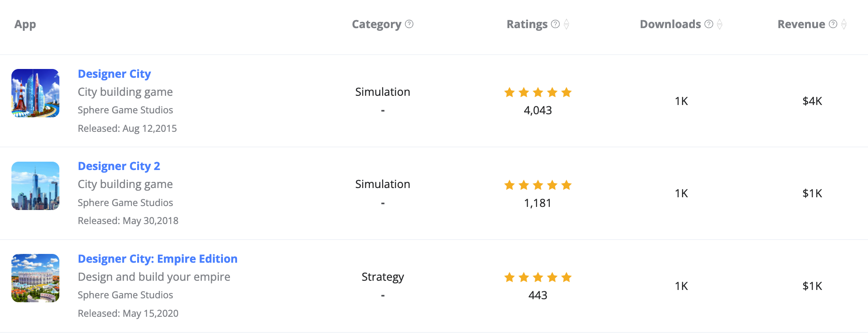This screenshot has height=333, width=868.
Task: Open the Designer City 2 link
Action: coord(119,166)
